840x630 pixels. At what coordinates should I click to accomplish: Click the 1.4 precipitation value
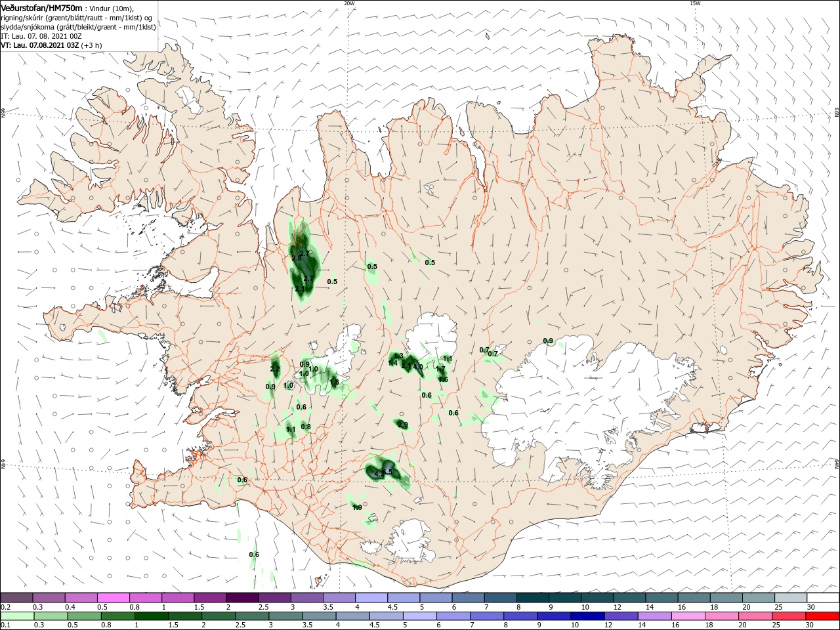click(x=392, y=363)
